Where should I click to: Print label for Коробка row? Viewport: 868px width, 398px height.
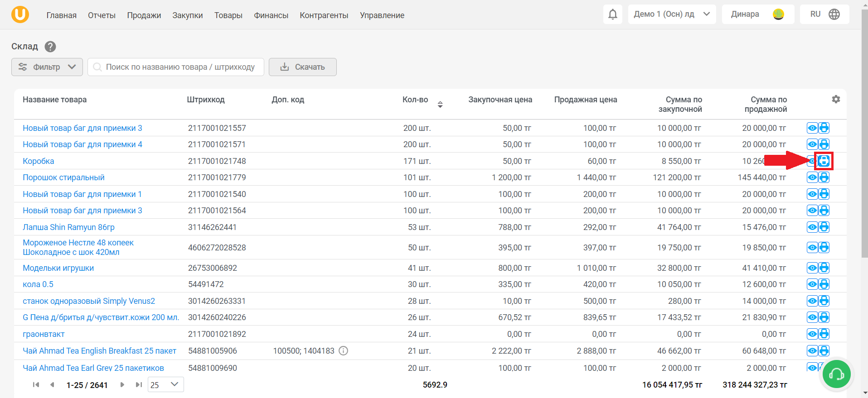(824, 161)
